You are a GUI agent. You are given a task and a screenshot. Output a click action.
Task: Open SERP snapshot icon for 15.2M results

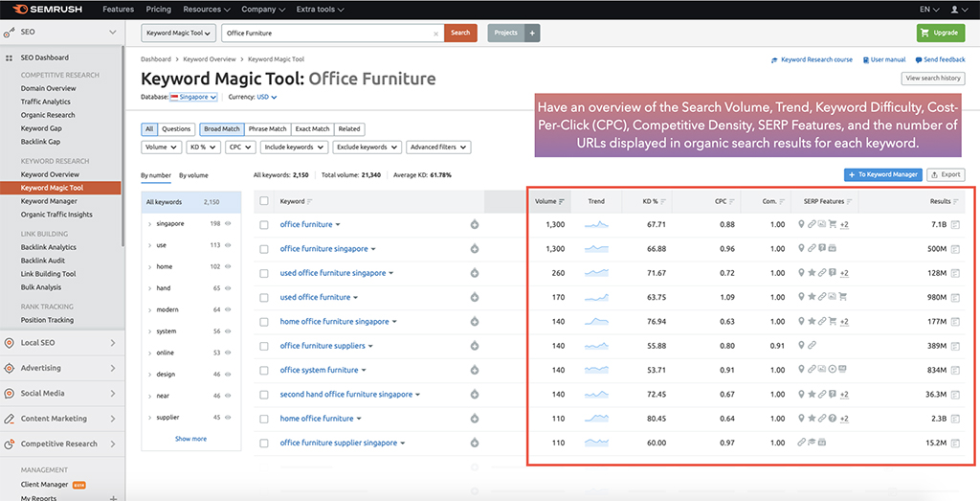pos(955,443)
